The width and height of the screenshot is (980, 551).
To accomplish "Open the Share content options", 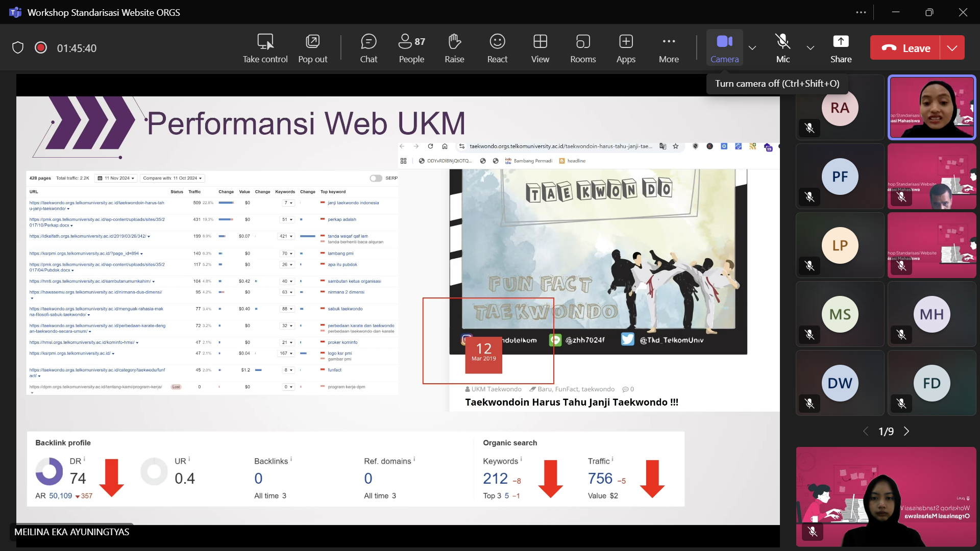I will click(841, 47).
